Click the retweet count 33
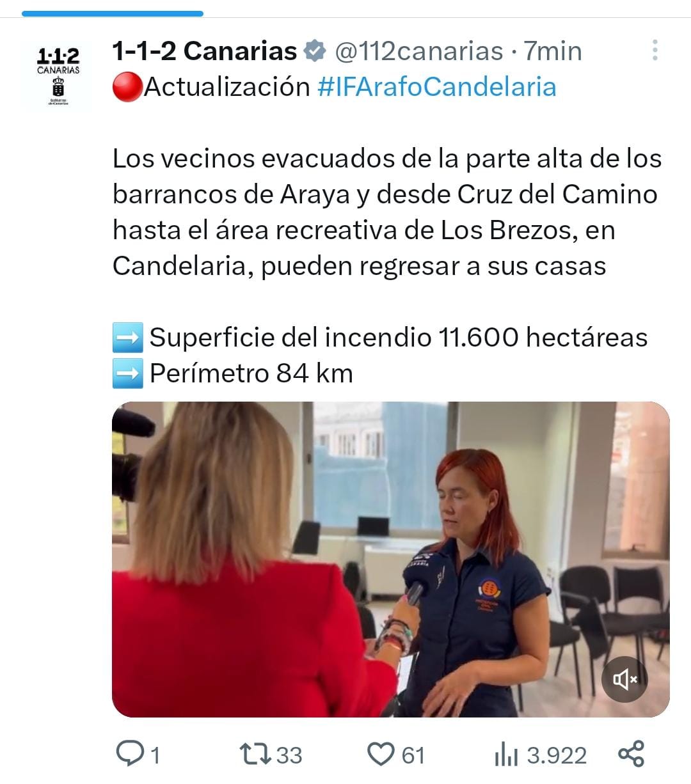The image size is (691, 784). tap(289, 756)
